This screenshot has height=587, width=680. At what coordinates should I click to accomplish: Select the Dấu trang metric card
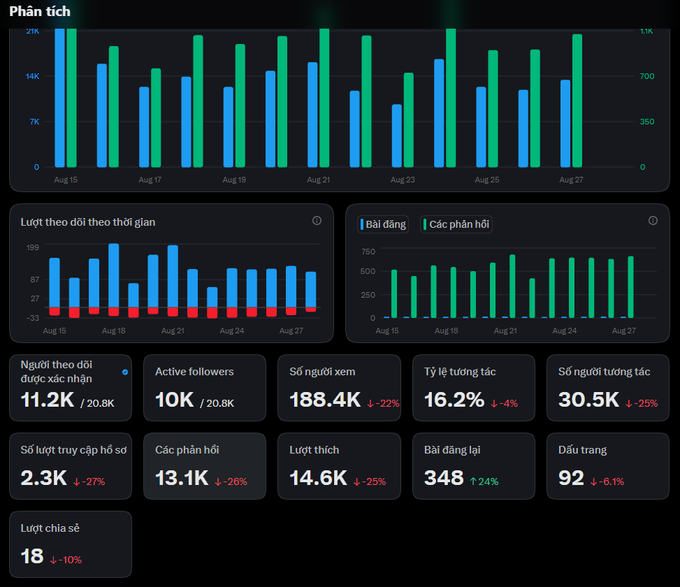click(608, 466)
